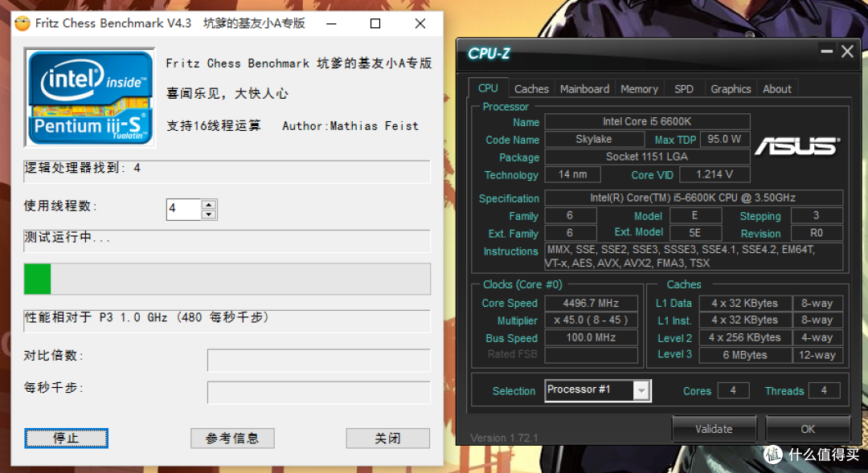This screenshot has width=868, height=473.
Task: Click the Max TDP value '95.0 W'
Action: (x=725, y=139)
